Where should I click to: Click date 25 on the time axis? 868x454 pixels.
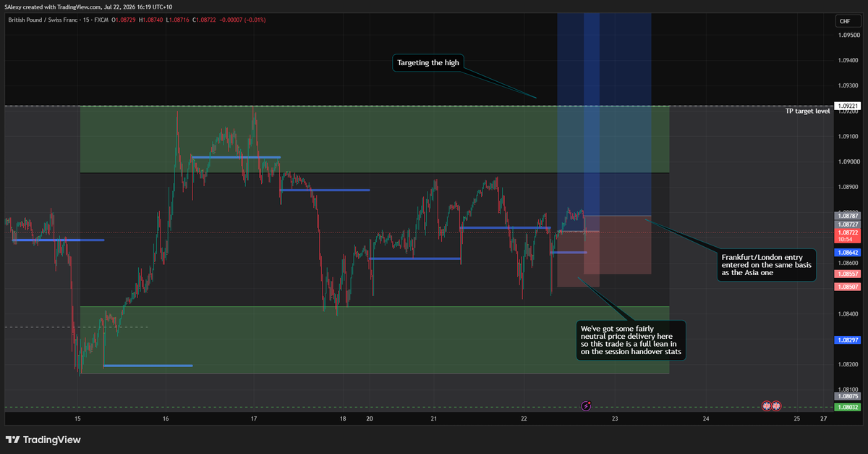[796, 419]
